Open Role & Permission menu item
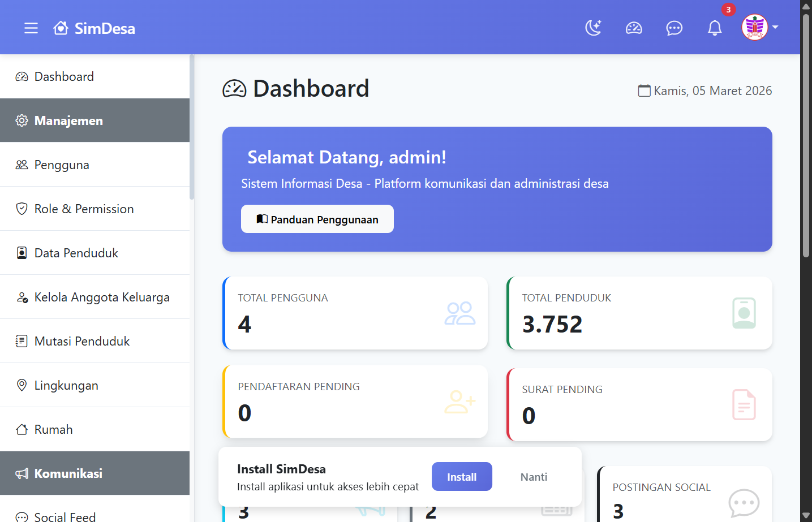 [x=95, y=209]
